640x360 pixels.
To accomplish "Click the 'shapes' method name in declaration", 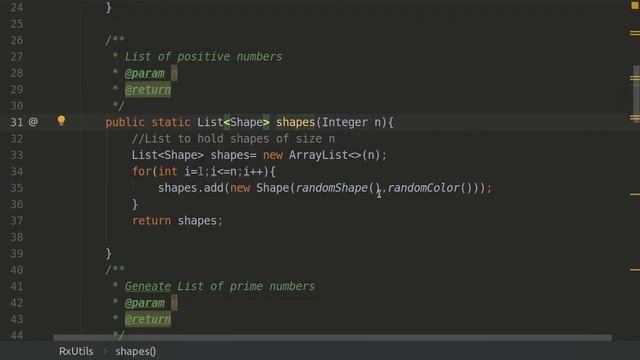I will 296,122.
